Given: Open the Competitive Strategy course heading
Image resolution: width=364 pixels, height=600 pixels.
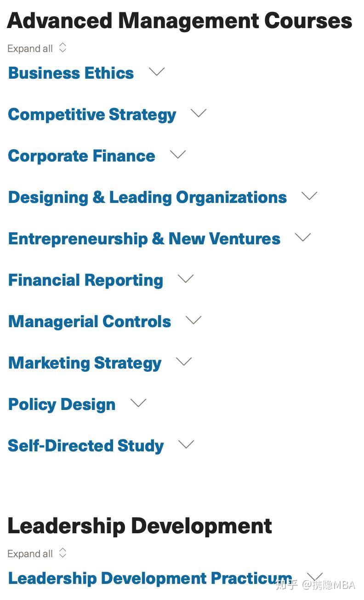Looking at the screenshot, I should click(x=92, y=115).
